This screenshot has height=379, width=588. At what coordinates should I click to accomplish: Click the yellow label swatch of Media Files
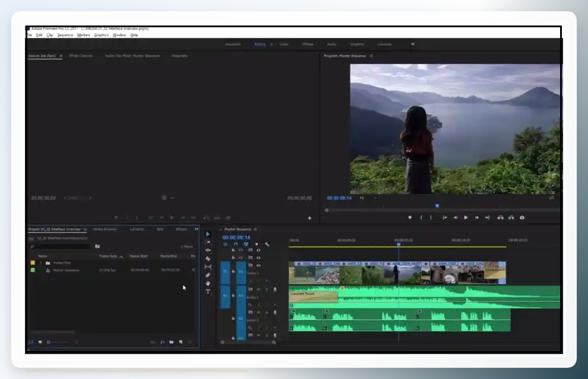(x=33, y=263)
